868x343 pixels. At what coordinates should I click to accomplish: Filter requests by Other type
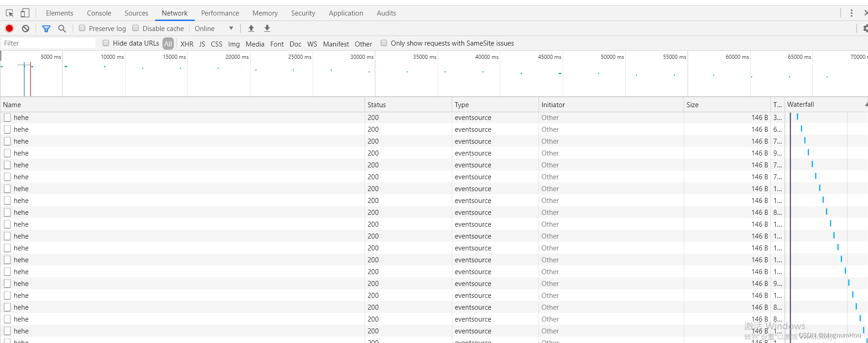(363, 44)
